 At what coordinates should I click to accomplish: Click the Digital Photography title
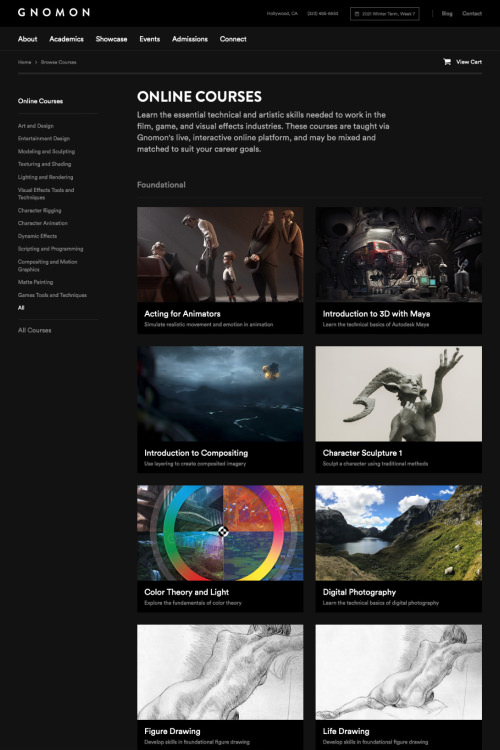click(359, 592)
